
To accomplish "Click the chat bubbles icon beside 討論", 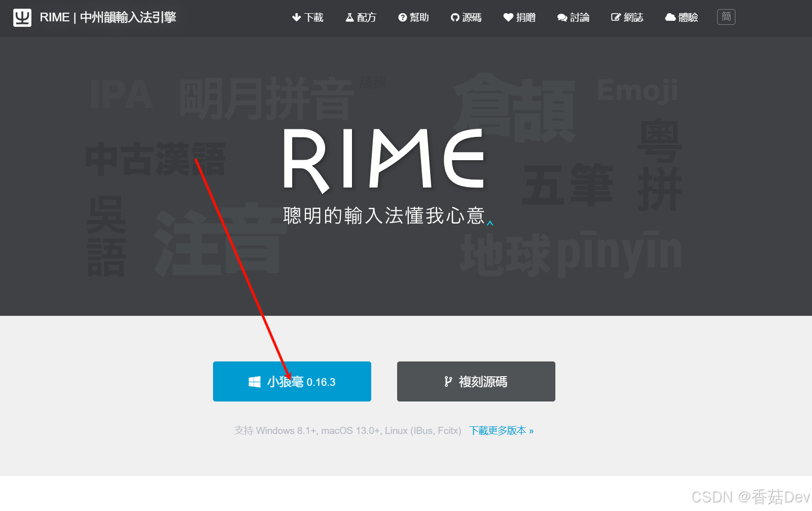I will 562,18.
